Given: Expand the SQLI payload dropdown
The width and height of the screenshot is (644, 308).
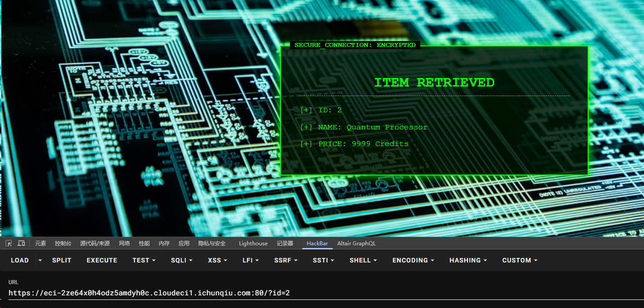Looking at the screenshot, I should click(182, 260).
